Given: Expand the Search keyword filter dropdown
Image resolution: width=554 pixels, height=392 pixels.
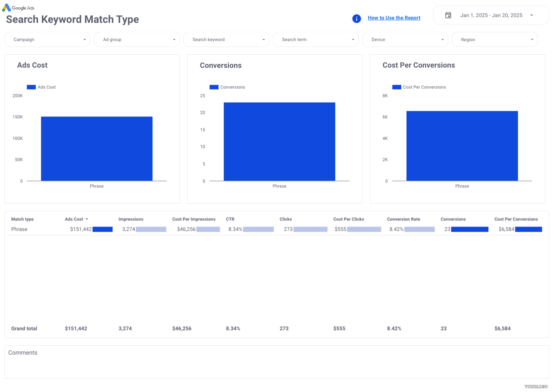Looking at the screenshot, I should coord(226,39).
